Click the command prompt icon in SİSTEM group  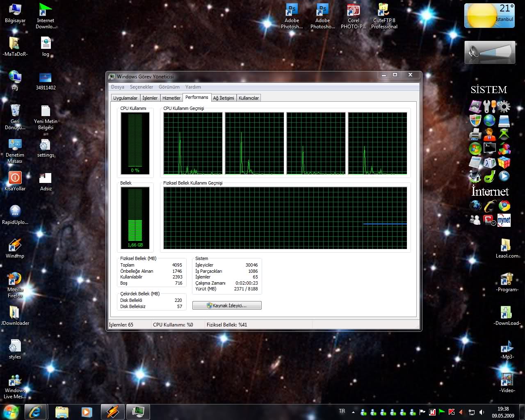point(489,148)
